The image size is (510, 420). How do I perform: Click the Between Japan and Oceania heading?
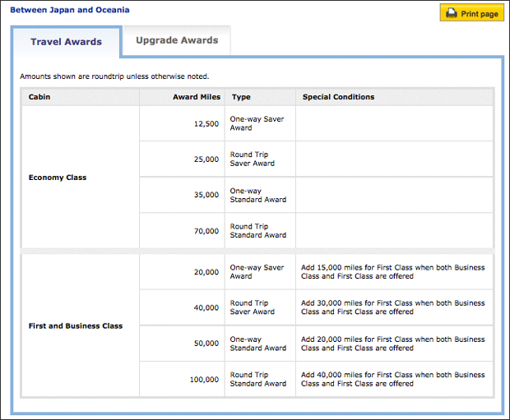[70, 10]
